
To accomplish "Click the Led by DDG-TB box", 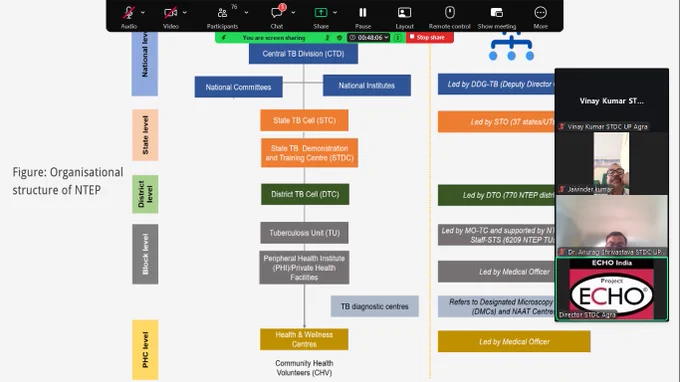I will [496, 84].
